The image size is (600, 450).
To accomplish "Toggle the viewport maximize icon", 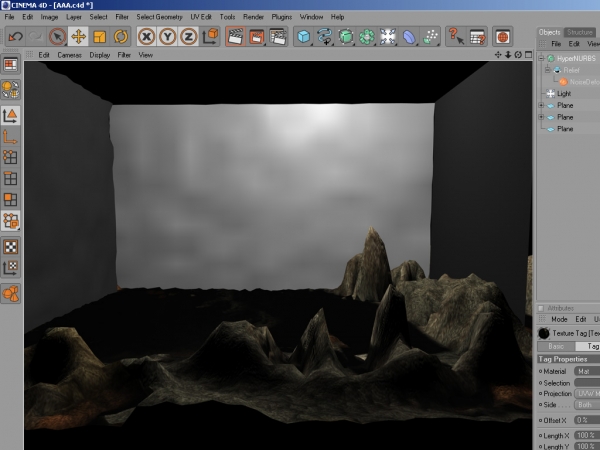I will 528,55.
